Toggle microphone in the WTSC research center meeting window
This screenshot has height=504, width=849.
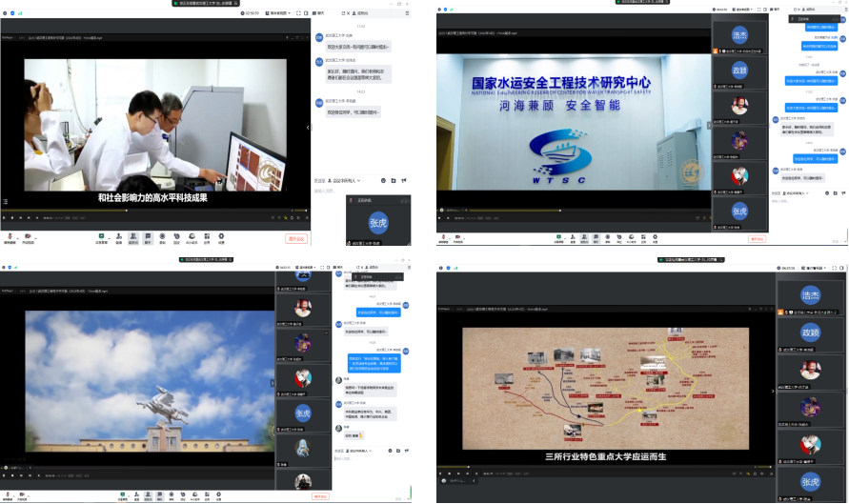coord(445,238)
